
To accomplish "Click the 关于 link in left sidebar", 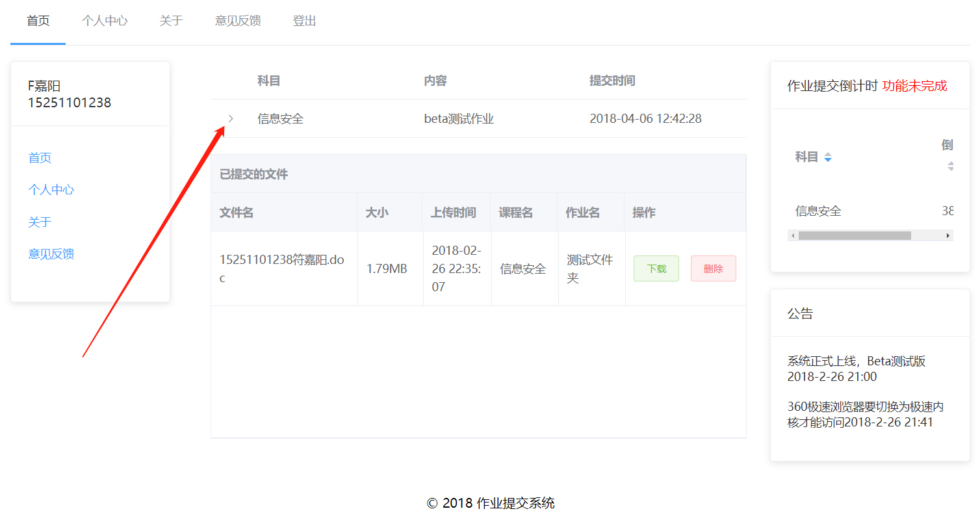I will coord(40,222).
